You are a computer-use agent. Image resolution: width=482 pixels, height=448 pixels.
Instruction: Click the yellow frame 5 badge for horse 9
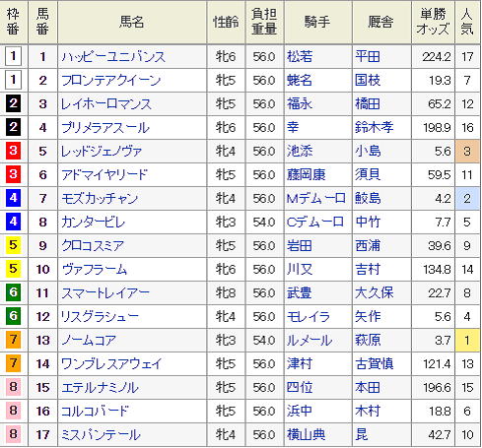(13, 245)
